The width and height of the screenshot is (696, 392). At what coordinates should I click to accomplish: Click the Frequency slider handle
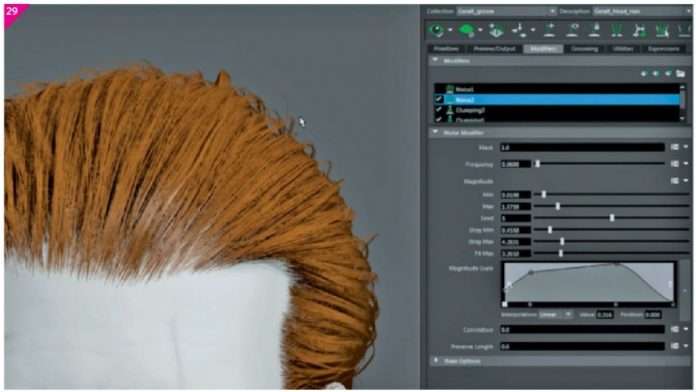coord(538,164)
